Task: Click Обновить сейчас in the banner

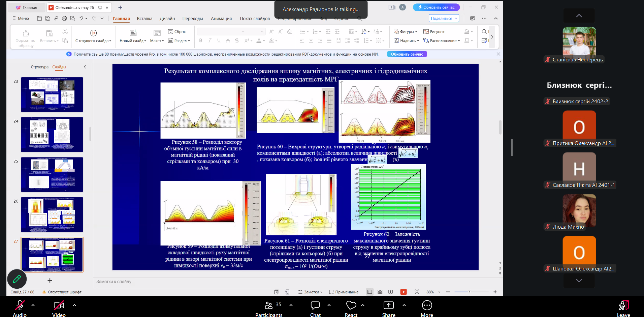Action: point(407,54)
